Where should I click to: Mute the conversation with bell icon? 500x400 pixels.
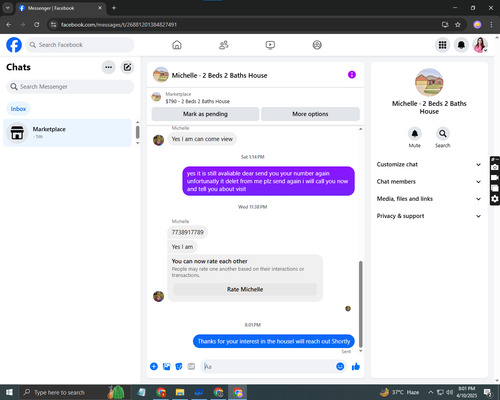click(x=415, y=134)
